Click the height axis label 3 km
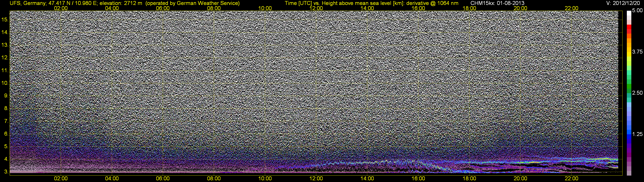The height and width of the screenshot is (182, 644). [6, 172]
